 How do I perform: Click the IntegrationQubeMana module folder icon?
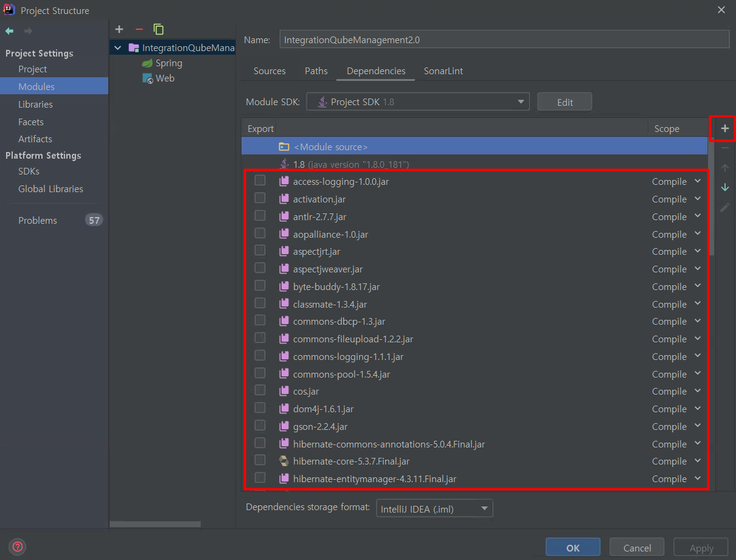134,47
